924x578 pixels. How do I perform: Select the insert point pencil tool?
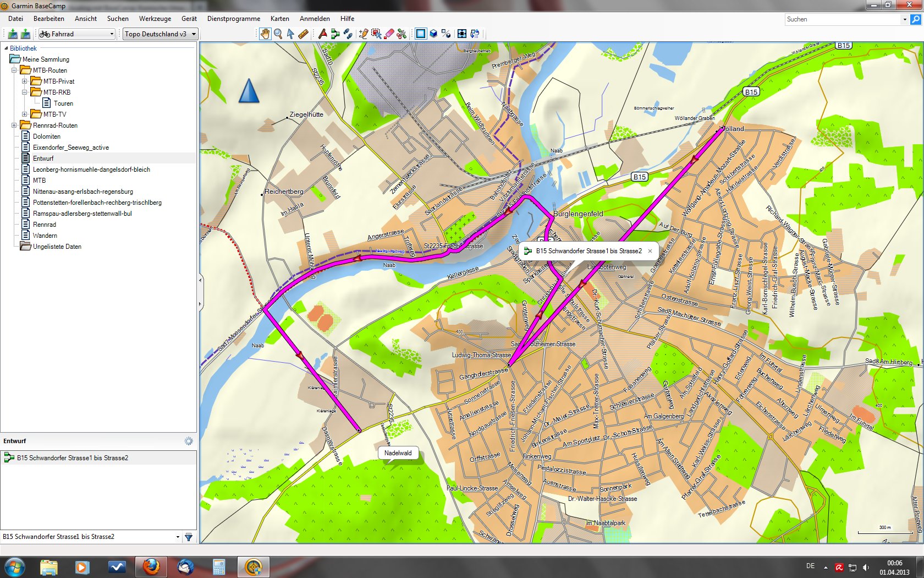[x=364, y=34]
